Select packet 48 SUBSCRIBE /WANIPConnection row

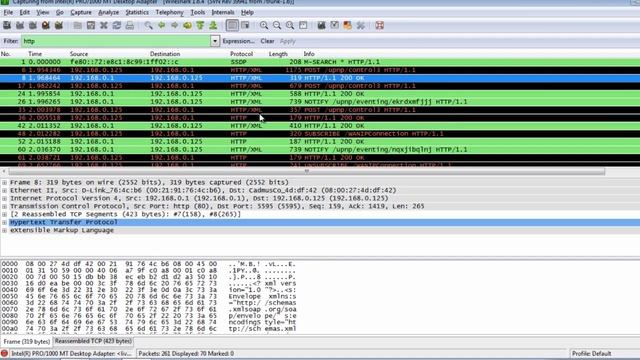320,133
